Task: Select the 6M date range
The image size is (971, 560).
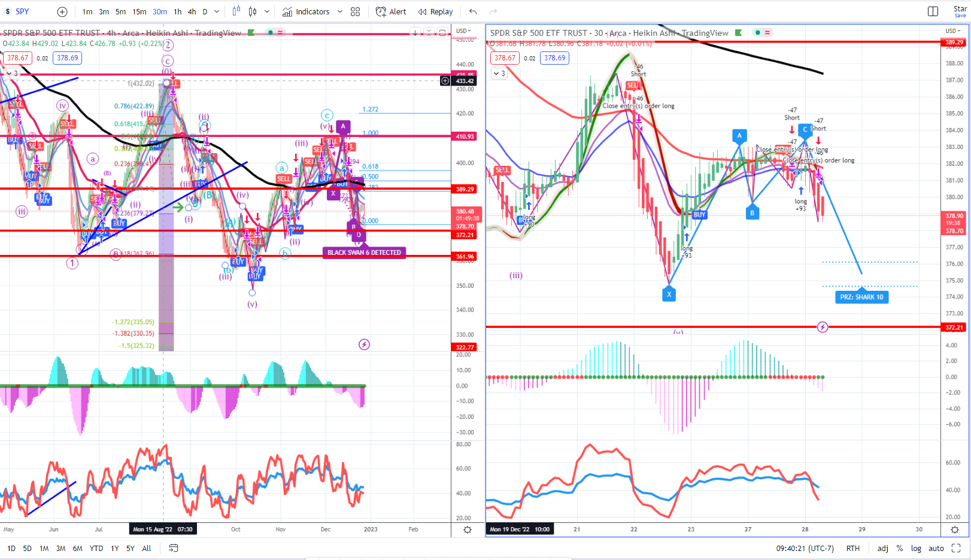Action: [78, 548]
